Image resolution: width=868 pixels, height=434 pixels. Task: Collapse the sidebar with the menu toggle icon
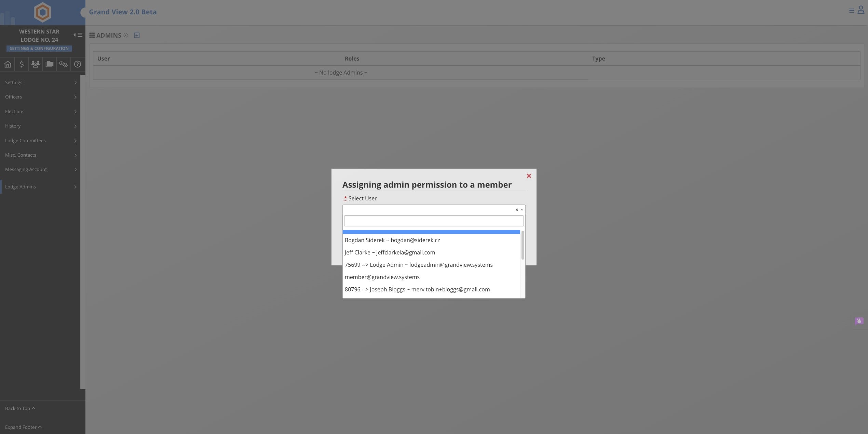[78, 35]
